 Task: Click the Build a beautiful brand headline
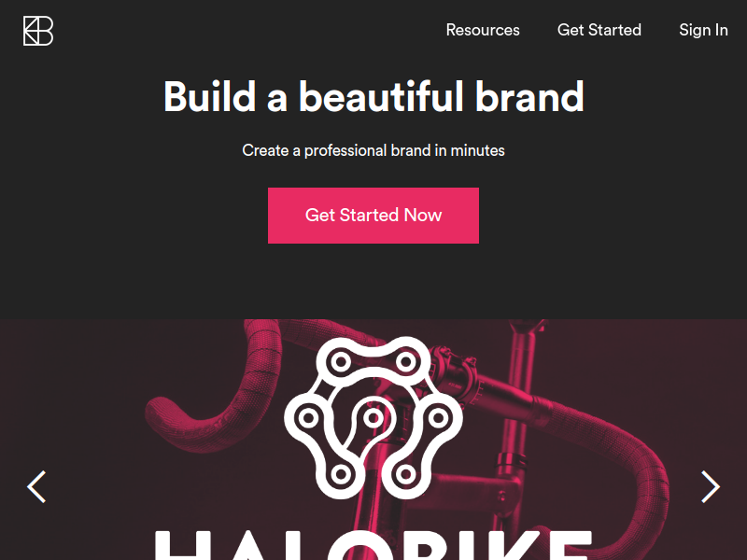(373, 97)
